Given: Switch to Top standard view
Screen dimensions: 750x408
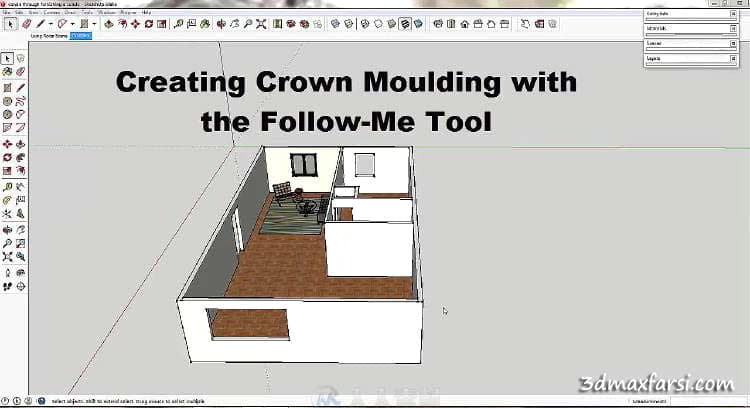Looking at the screenshot, I should pos(451,23).
